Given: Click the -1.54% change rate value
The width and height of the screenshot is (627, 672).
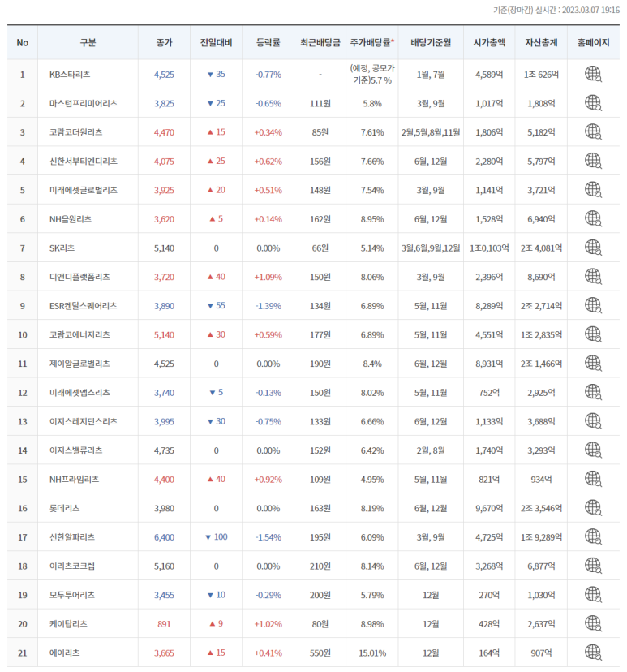Looking at the screenshot, I should (268, 537).
